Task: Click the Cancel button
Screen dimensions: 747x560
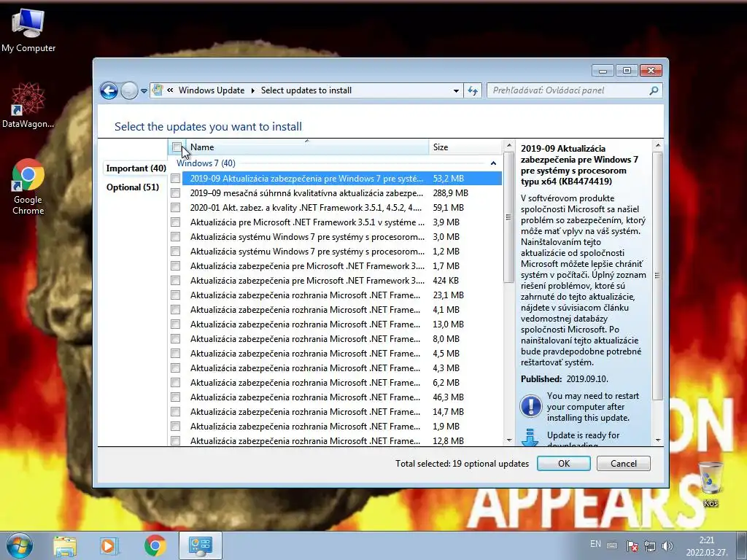Action: point(623,463)
